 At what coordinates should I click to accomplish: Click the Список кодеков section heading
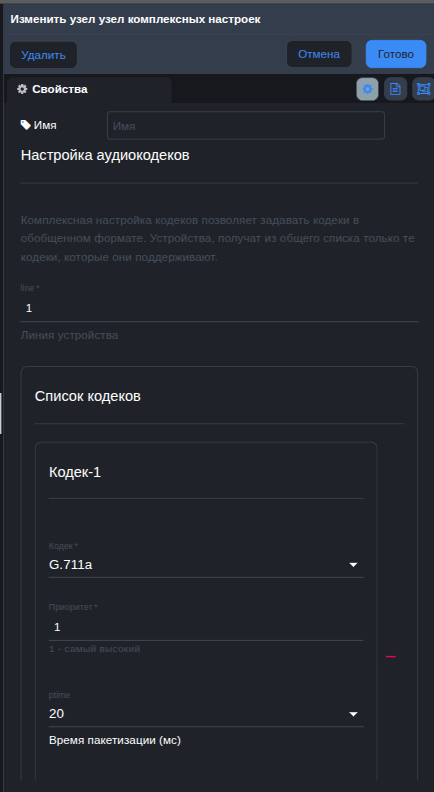[87, 397]
